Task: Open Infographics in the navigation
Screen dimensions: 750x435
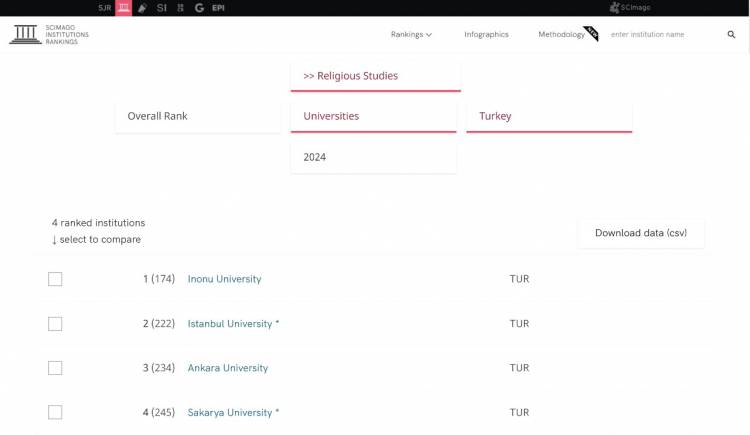Action: click(x=486, y=34)
